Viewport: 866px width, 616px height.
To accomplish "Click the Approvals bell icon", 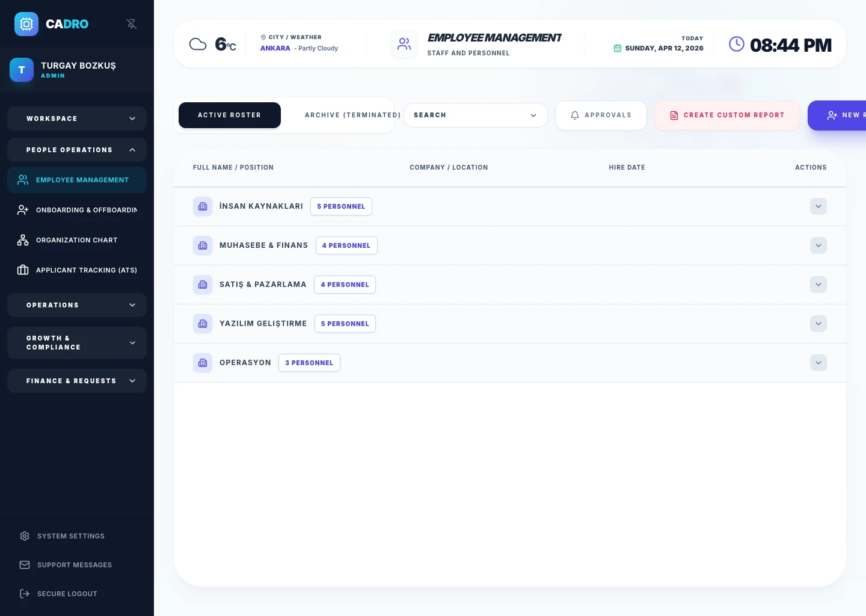I will point(575,115).
